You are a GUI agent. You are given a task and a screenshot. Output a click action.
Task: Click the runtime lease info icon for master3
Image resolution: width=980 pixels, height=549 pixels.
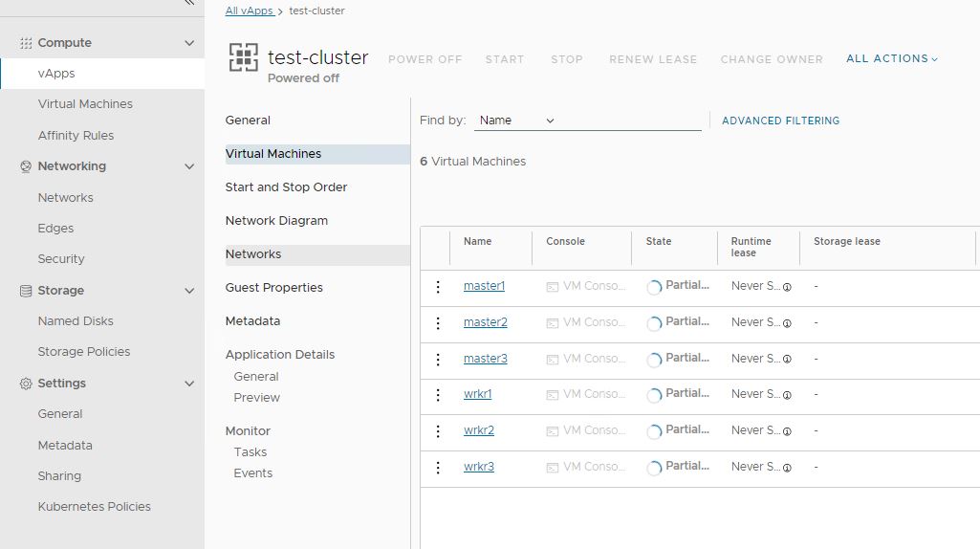pyautogui.click(x=787, y=360)
